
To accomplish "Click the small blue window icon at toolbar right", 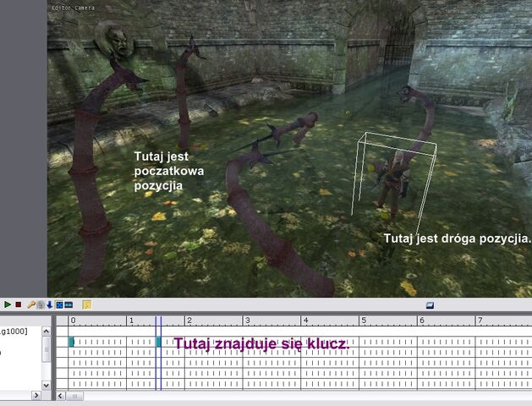I will click(x=430, y=305).
